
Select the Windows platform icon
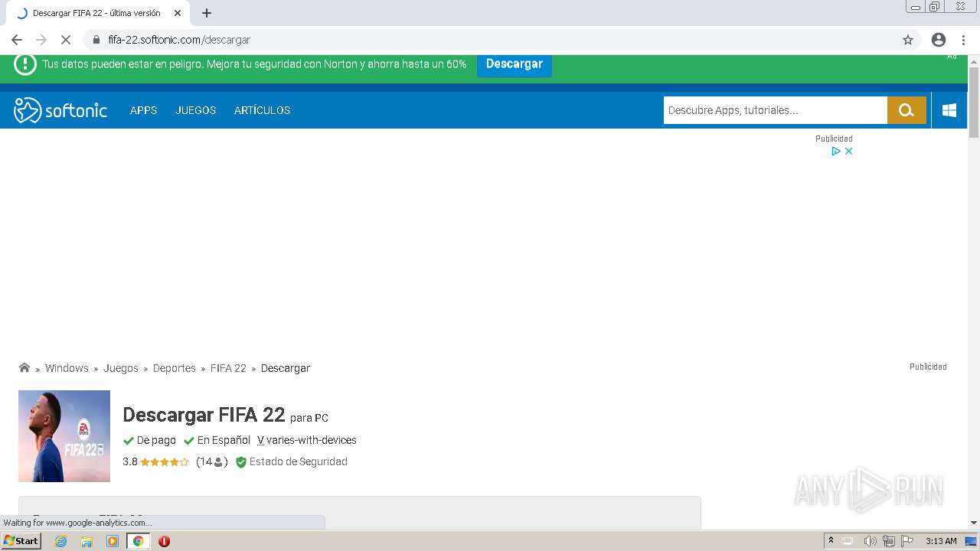[x=949, y=110]
